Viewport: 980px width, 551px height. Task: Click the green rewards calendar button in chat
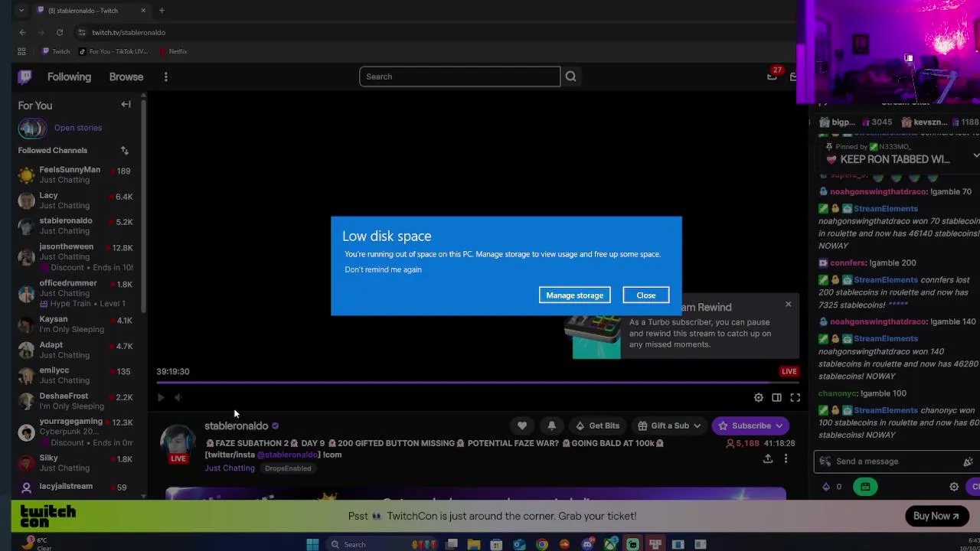tap(865, 487)
